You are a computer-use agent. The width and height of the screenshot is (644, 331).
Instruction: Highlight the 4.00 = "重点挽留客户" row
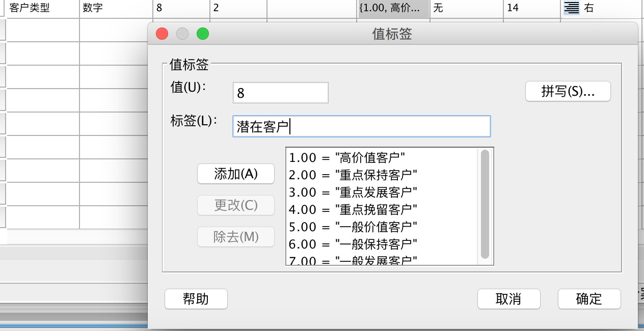(354, 209)
